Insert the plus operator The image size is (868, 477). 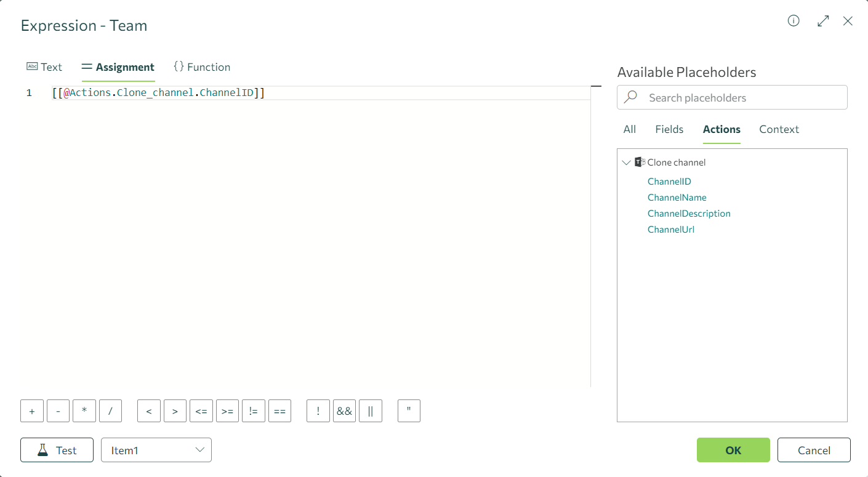pyautogui.click(x=32, y=411)
